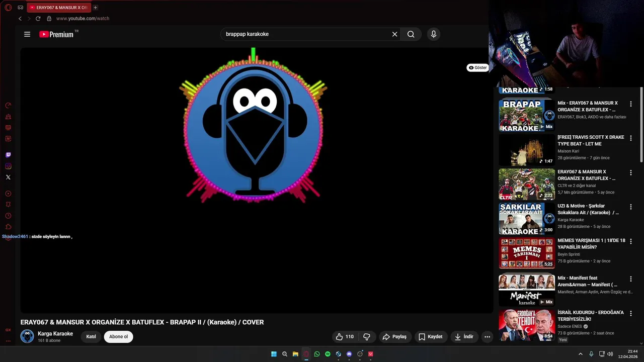Submit search with magnifier button
Image resolution: width=644 pixels, height=362 pixels.
[411, 34]
